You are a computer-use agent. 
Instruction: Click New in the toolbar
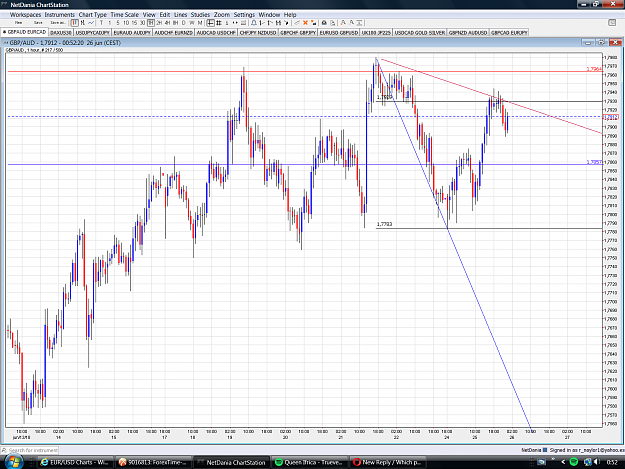(x=18, y=23)
